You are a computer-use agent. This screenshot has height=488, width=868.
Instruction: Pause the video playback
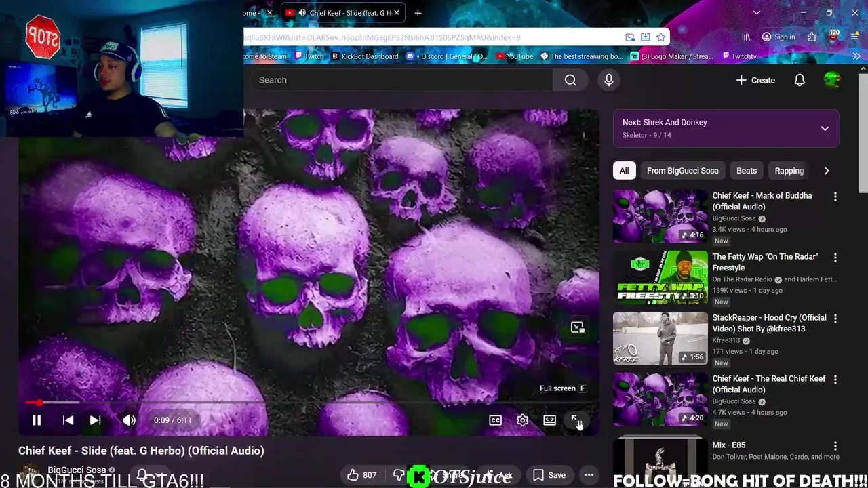pyautogui.click(x=37, y=420)
